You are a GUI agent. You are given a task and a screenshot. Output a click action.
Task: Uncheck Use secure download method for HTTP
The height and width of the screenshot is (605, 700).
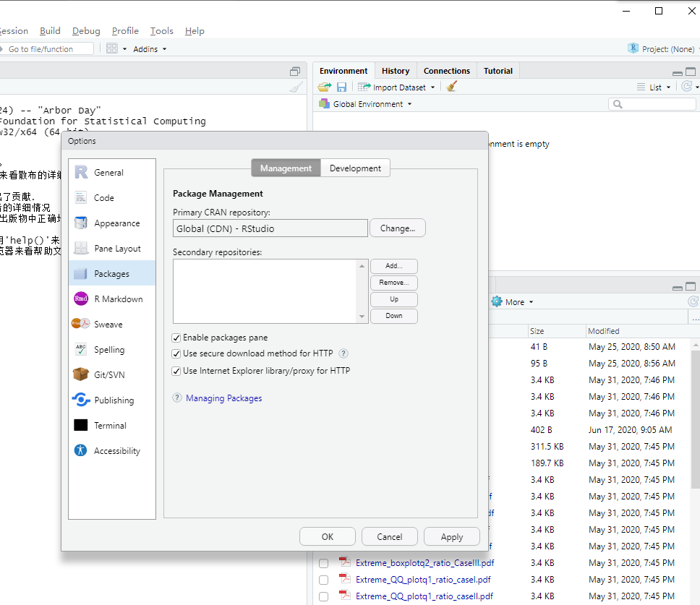[176, 353]
